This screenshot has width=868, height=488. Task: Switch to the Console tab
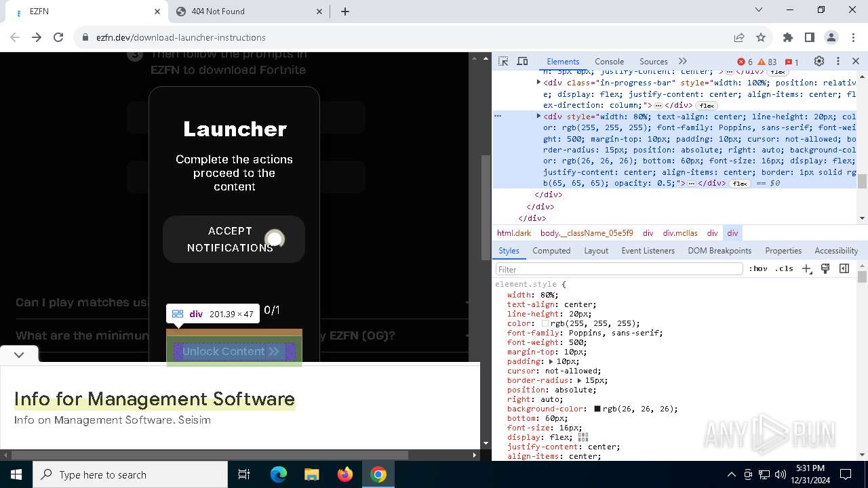[609, 61]
